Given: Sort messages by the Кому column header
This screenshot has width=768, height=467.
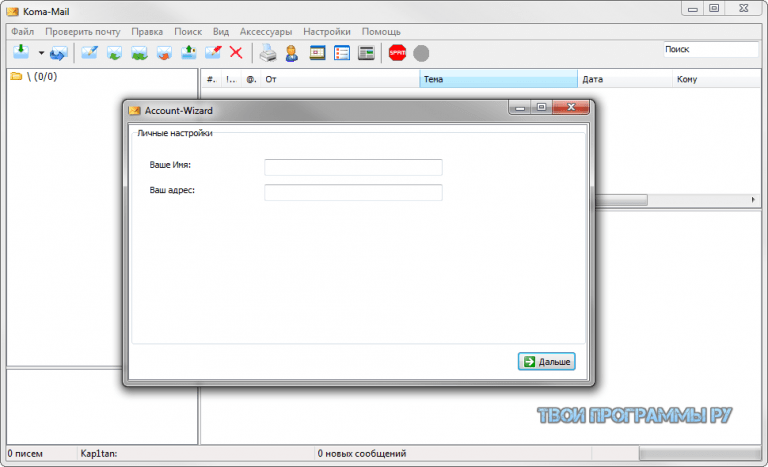Looking at the screenshot, I should (716, 79).
